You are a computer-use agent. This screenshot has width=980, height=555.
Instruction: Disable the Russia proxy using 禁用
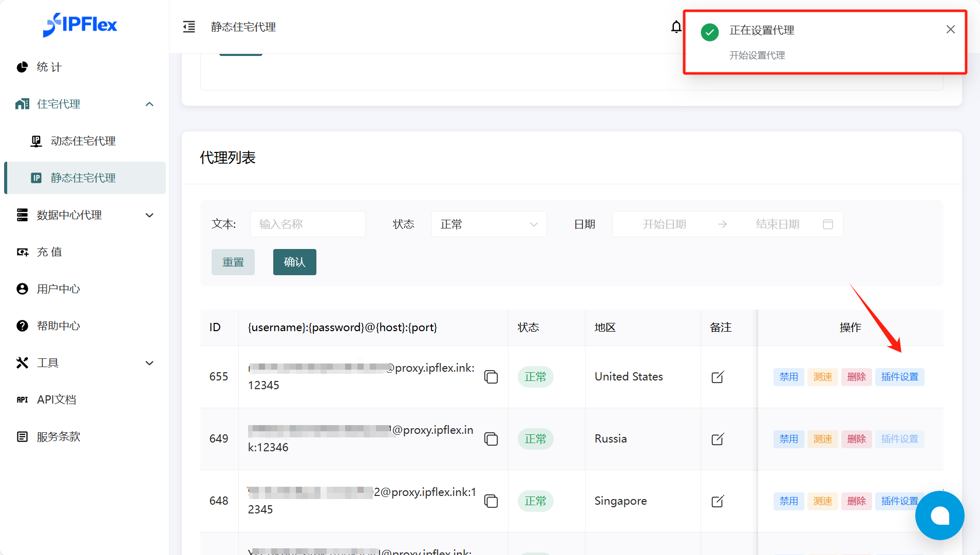788,439
